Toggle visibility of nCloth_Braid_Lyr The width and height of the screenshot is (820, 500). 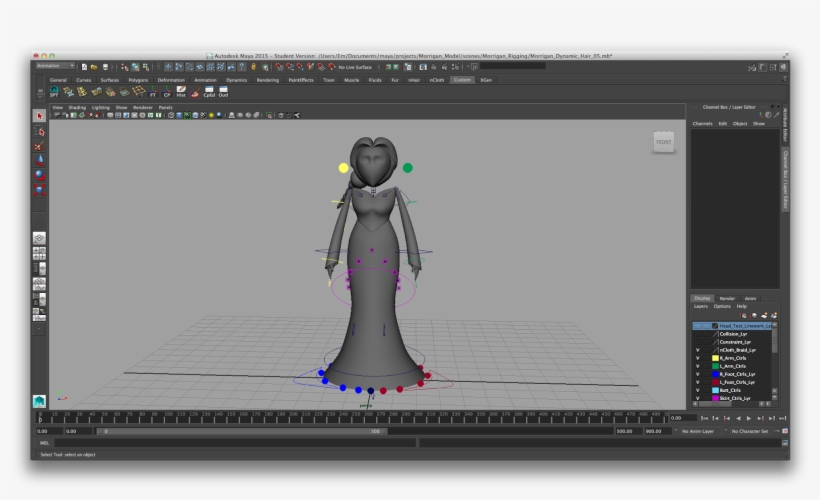click(x=697, y=350)
